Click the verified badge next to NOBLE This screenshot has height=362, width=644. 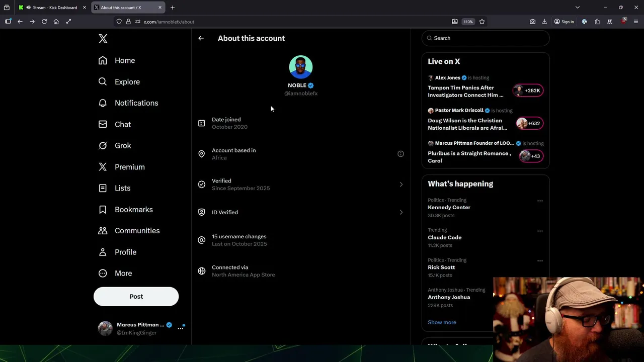310,85
